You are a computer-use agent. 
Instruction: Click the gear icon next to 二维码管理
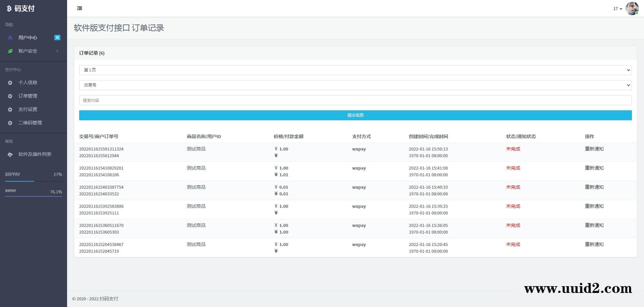[10, 123]
